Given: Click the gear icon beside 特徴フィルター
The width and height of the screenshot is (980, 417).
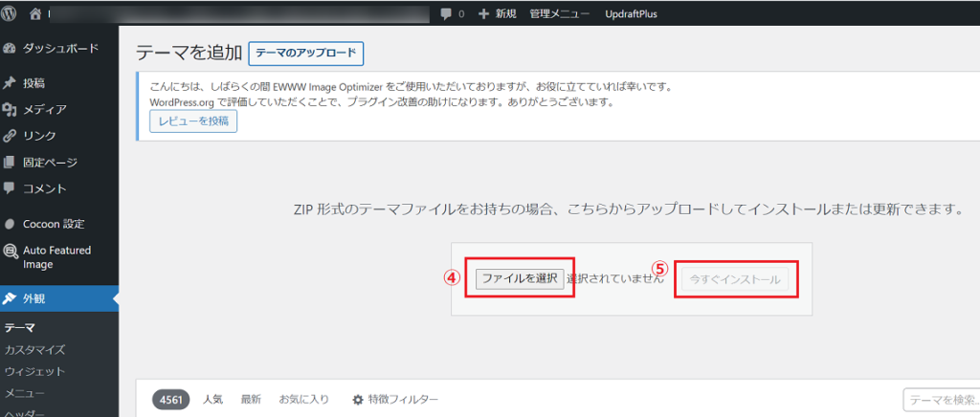Looking at the screenshot, I should pyautogui.click(x=358, y=400).
